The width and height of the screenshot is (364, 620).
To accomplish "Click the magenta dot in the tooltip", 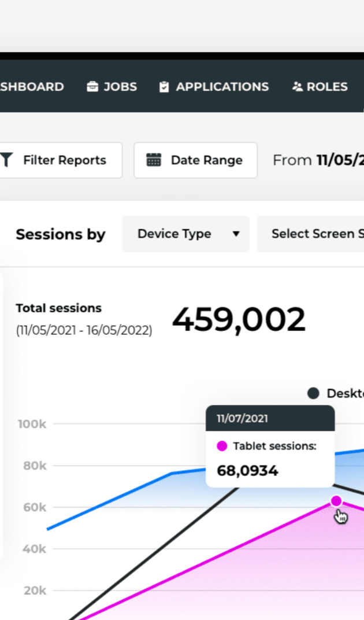I will pos(222,446).
